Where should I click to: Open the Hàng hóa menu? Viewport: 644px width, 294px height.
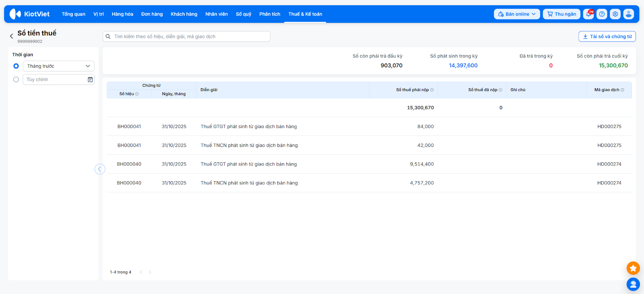pyautogui.click(x=122, y=14)
